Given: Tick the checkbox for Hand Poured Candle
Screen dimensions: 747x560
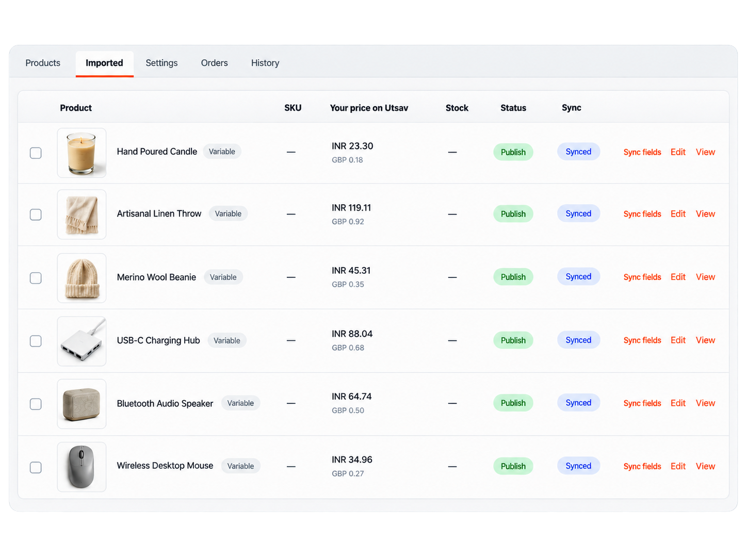Looking at the screenshot, I should point(36,153).
